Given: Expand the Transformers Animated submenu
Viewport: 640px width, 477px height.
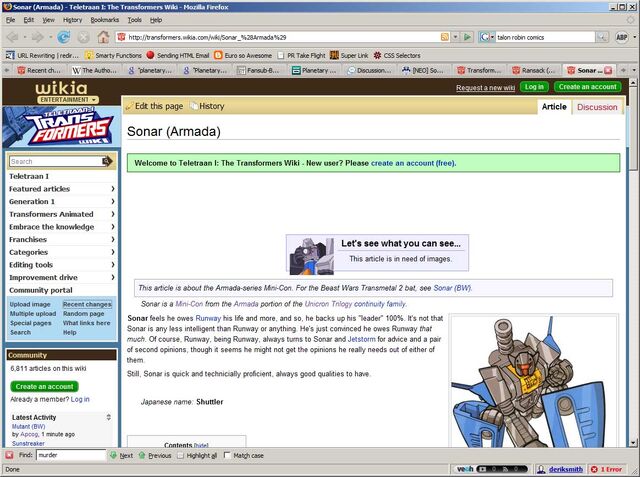Looking at the screenshot, I should click(113, 214).
